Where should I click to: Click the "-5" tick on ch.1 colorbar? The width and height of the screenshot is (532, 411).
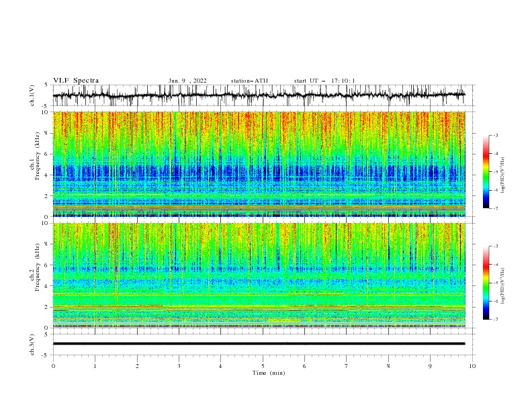click(496, 172)
